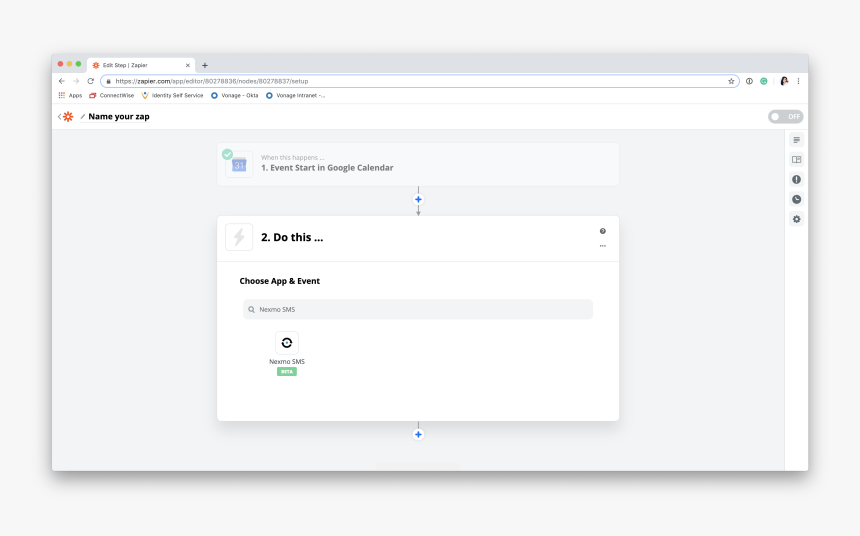Click the search magnifier icon
Viewport: 860px width, 536px height.
[x=251, y=309]
